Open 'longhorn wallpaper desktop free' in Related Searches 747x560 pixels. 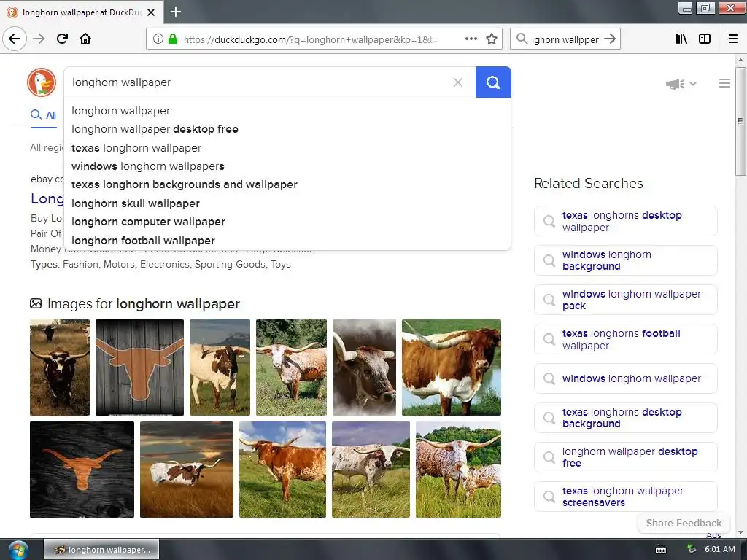625,457
